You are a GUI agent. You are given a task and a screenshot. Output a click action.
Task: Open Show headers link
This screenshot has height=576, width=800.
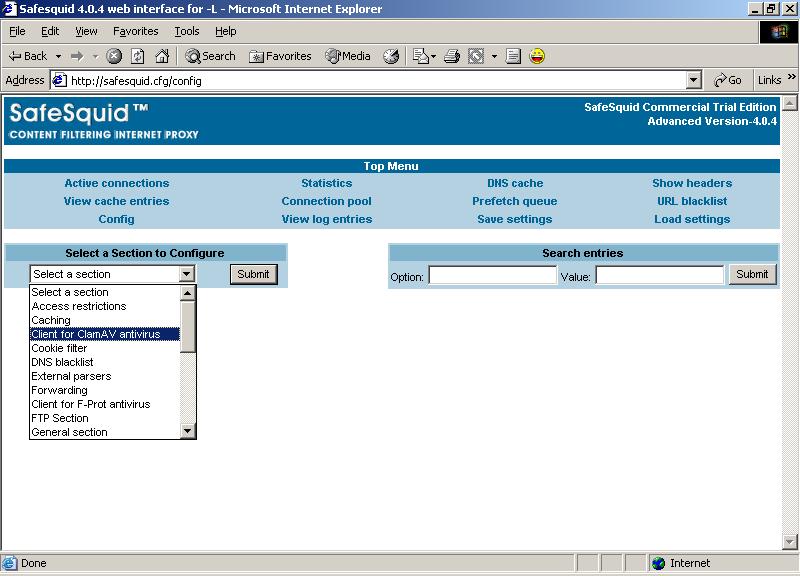coord(692,183)
